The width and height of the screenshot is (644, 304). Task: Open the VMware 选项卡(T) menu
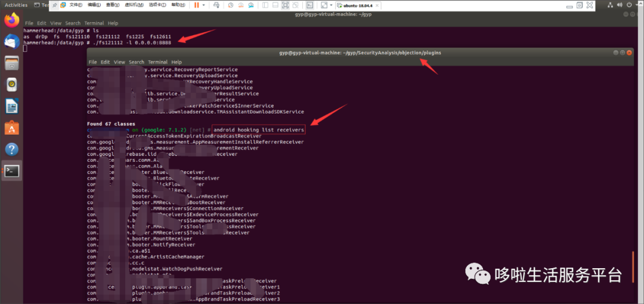(x=156, y=5)
